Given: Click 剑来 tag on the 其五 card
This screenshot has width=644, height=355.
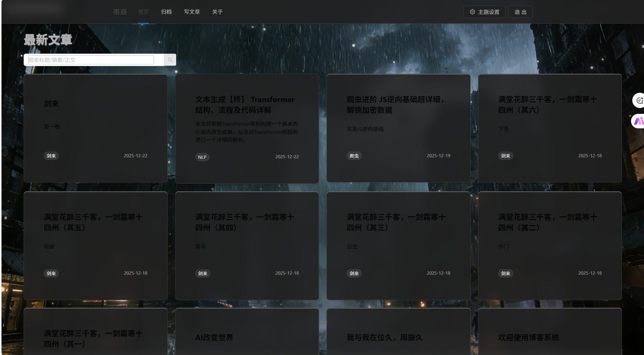Looking at the screenshot, I should pos(51,273).
